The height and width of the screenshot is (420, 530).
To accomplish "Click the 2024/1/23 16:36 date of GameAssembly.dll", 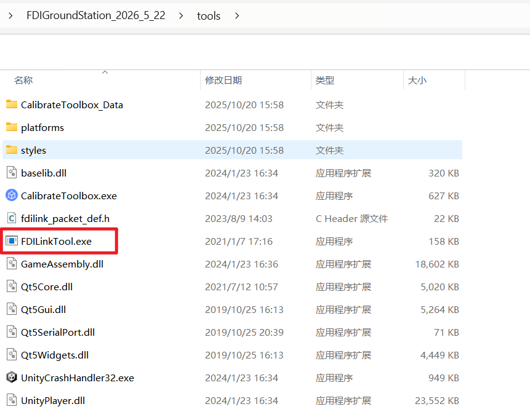I will [x=242, y=264].
